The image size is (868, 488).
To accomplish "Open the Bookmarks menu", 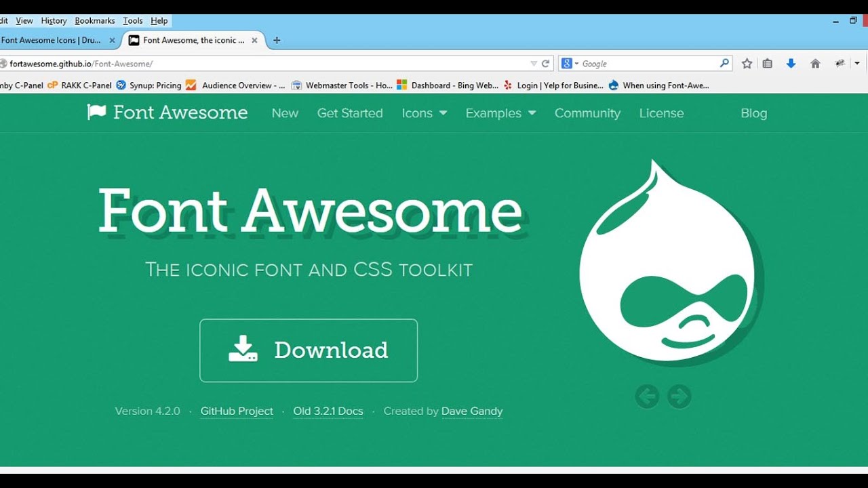I will tap(95, 21).
